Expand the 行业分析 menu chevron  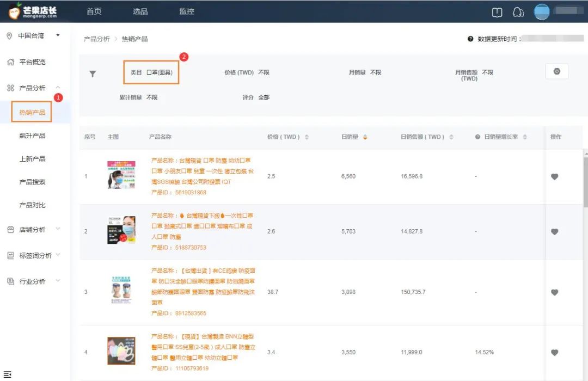pos(58,280)
